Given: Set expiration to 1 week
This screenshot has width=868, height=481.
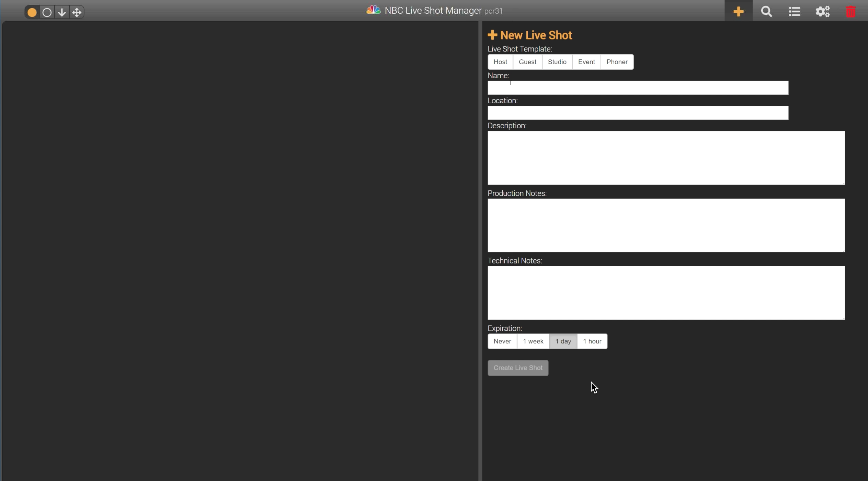Looking at the screenshot, I should coord(533,341).
